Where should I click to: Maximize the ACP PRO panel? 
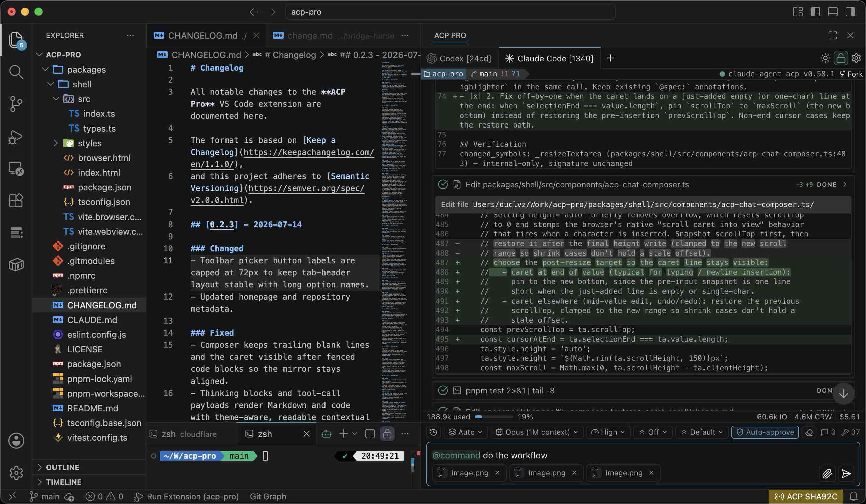point(833,35)
